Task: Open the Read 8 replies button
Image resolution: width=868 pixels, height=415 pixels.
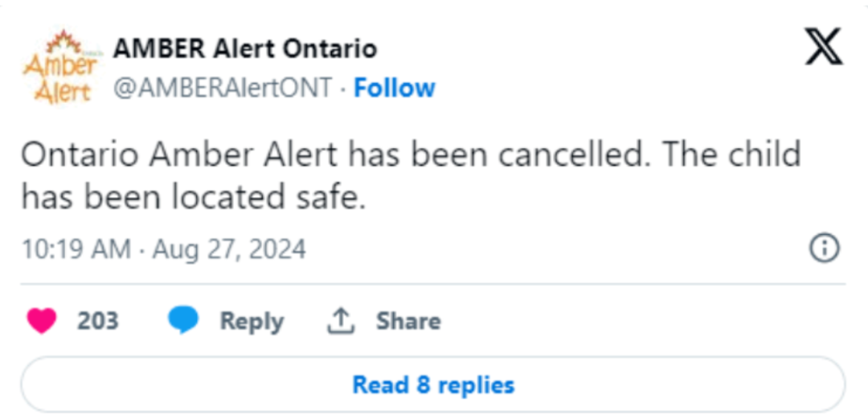Action: tap(433, 384)
